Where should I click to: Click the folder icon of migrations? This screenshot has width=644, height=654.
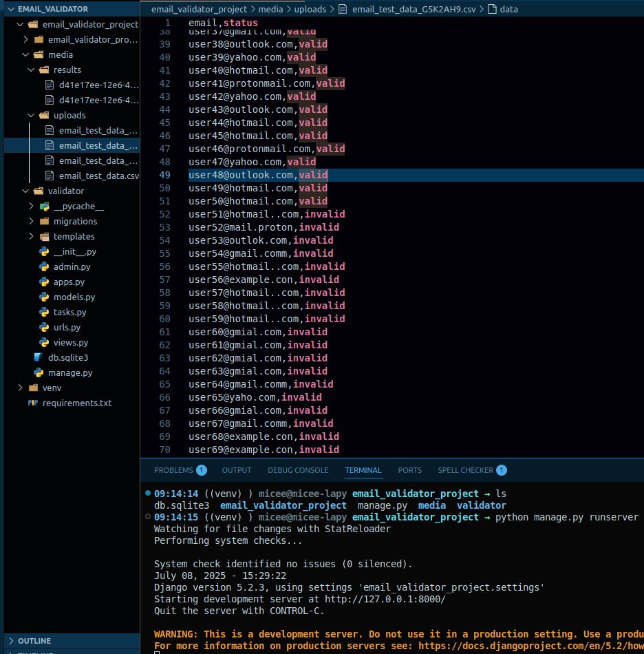point(44,221)
